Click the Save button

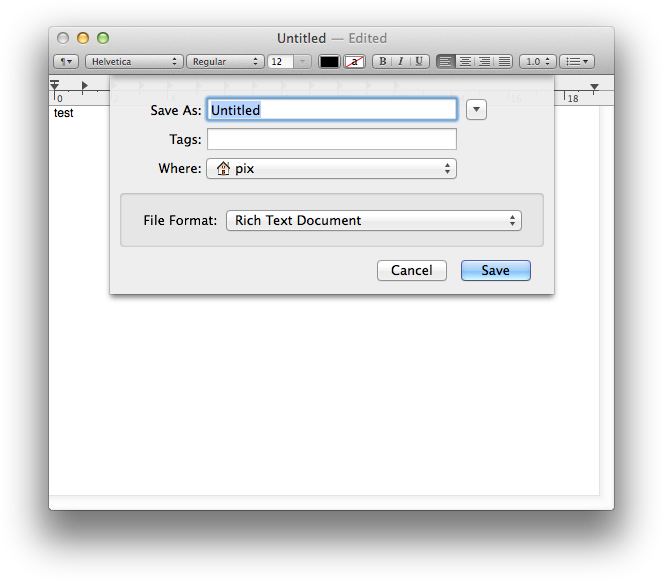[495, 271]
